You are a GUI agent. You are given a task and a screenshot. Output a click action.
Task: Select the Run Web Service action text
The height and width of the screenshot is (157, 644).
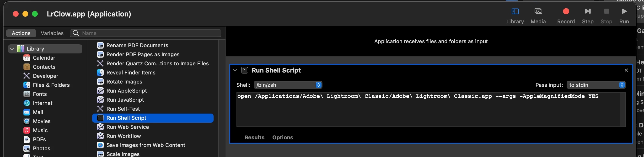click(x=128, y=127)
